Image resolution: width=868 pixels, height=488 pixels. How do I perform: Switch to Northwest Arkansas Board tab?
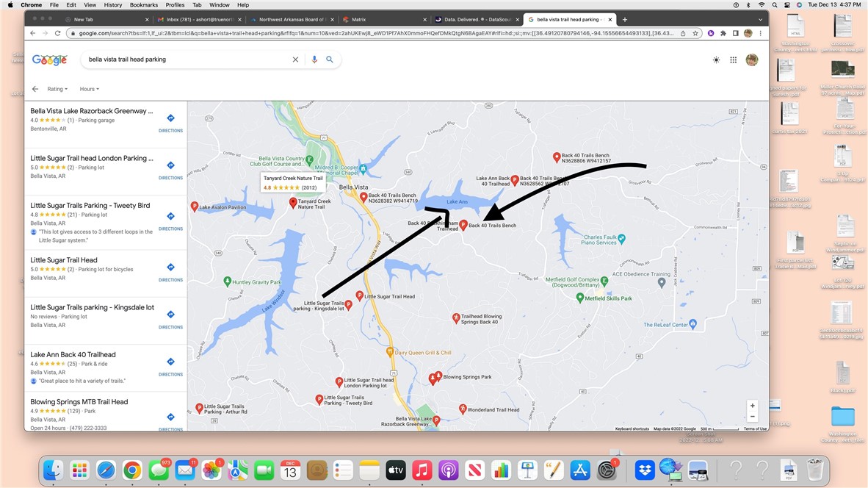(292, 19)
